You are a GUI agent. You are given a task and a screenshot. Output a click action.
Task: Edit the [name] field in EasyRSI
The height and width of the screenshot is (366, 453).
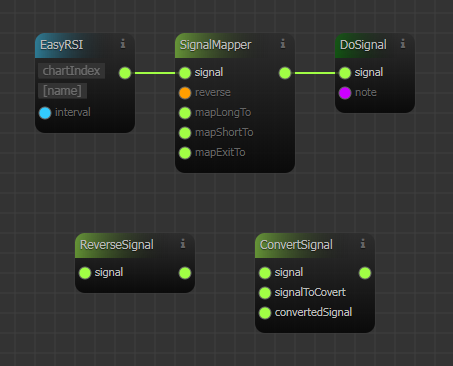coord(63,91)
